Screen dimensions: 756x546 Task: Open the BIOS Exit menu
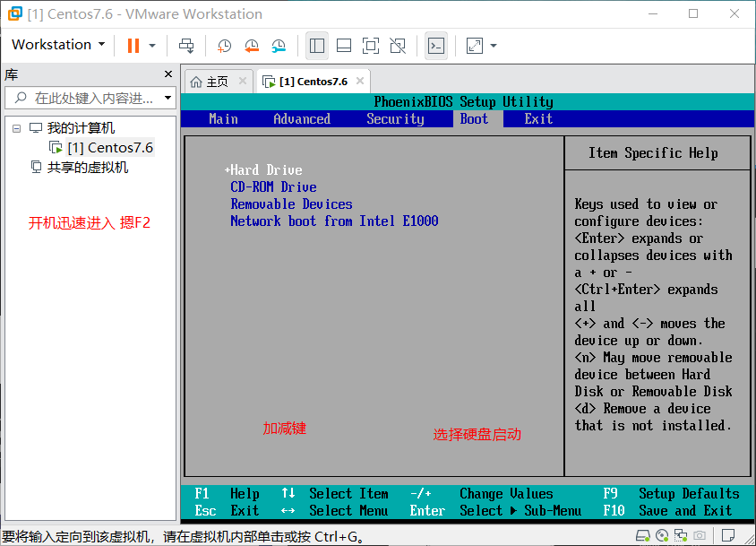coord(538,119)
